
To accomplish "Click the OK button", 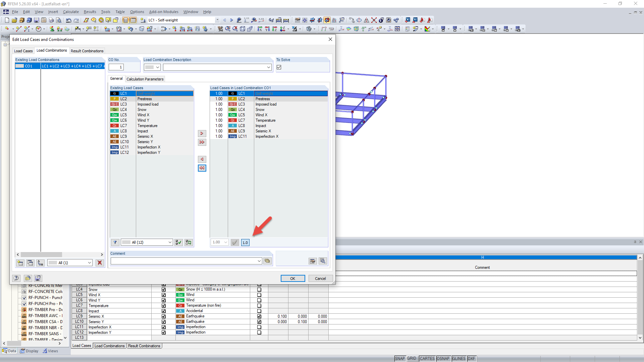I will click(x=292, y=279).
